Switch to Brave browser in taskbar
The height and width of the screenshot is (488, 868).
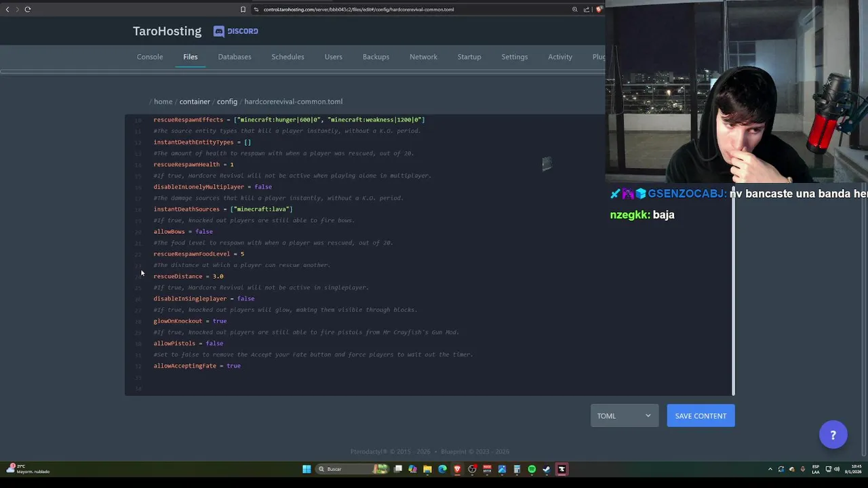(457, 469)
